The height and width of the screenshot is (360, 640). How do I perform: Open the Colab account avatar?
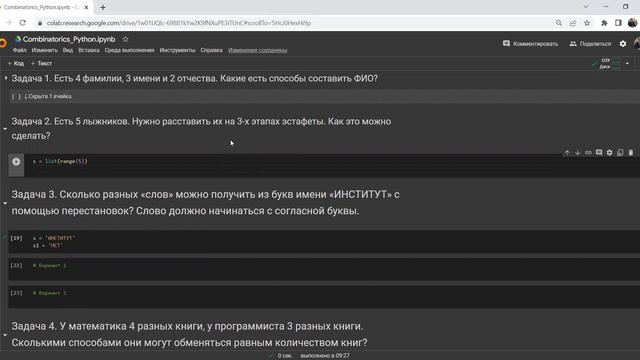point(637,43)
